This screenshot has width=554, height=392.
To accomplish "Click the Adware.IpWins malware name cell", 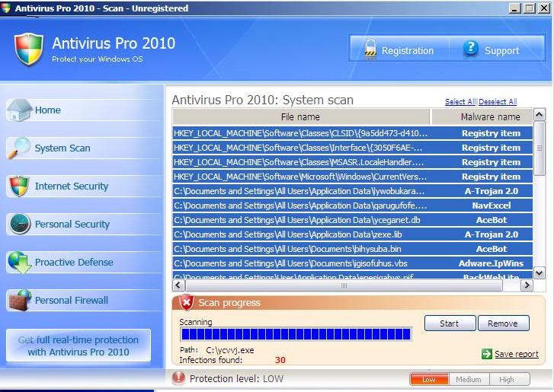I will coord(491,263).
